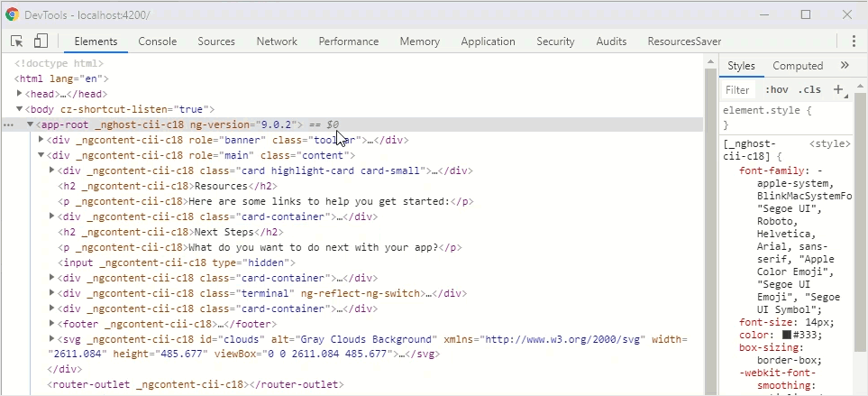Toggle the device toolbar icon
Viewport: 868px width, 396px height.
pyautogui.click(x=41, y=41)
